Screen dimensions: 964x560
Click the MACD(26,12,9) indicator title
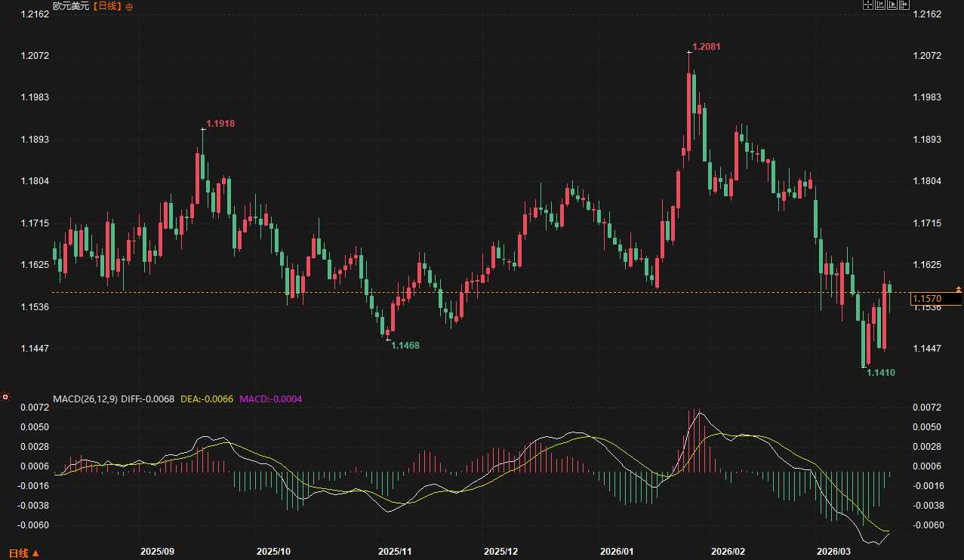(85, 398)
